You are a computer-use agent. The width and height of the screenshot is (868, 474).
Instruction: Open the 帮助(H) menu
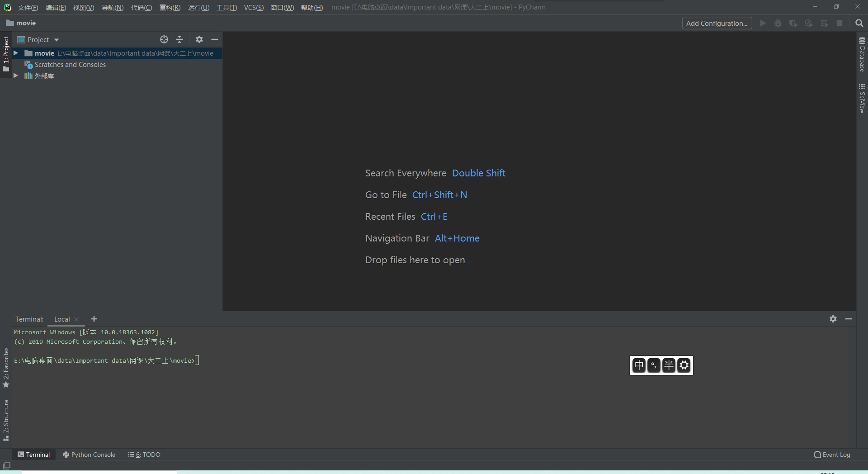click(312, 7)
